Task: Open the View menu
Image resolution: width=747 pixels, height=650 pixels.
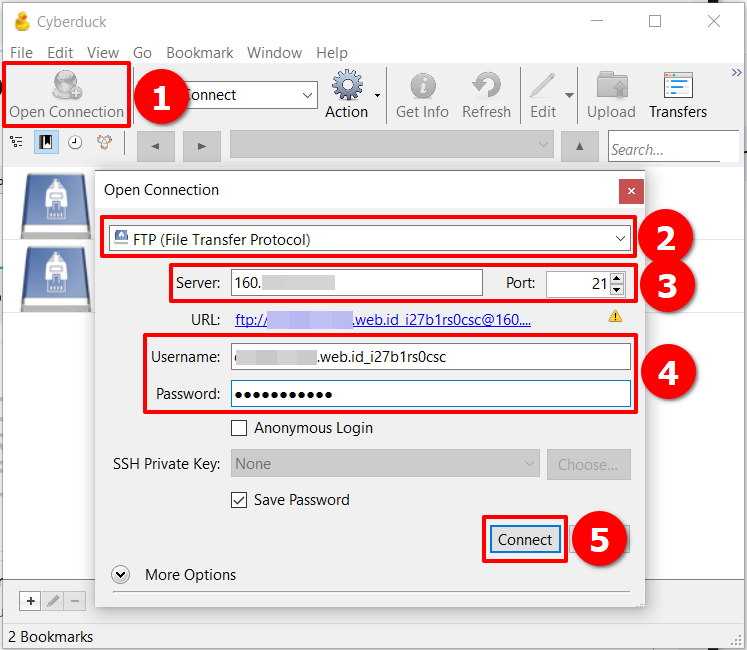Action: tap(103, 52)
